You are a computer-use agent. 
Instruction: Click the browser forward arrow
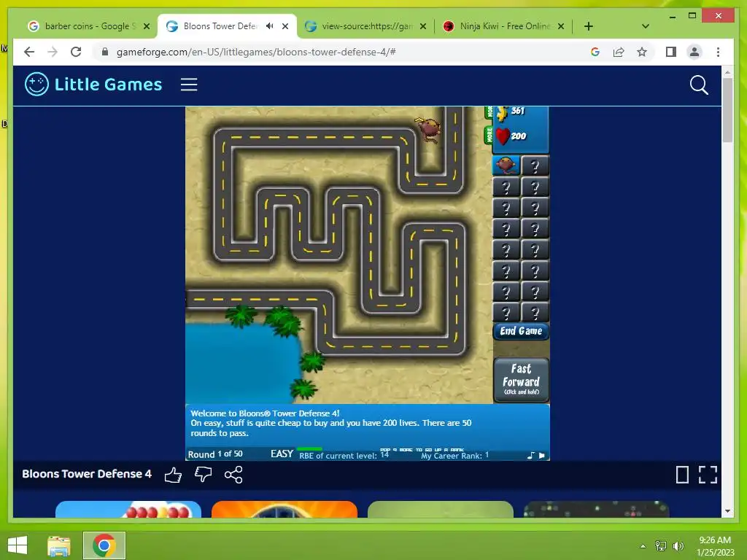click(53, 52)
